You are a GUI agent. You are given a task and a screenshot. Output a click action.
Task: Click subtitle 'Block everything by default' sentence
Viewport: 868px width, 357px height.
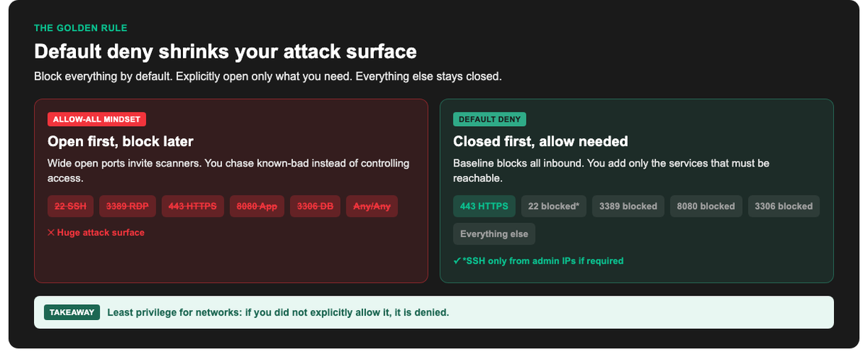268,76
